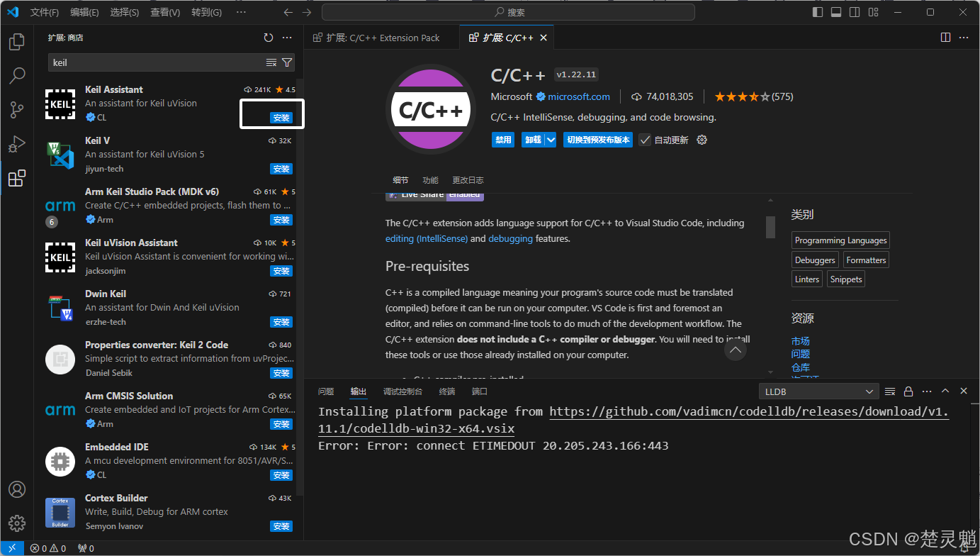
Task: Open the Search view in activity bar
Action: tap(17, 75)
